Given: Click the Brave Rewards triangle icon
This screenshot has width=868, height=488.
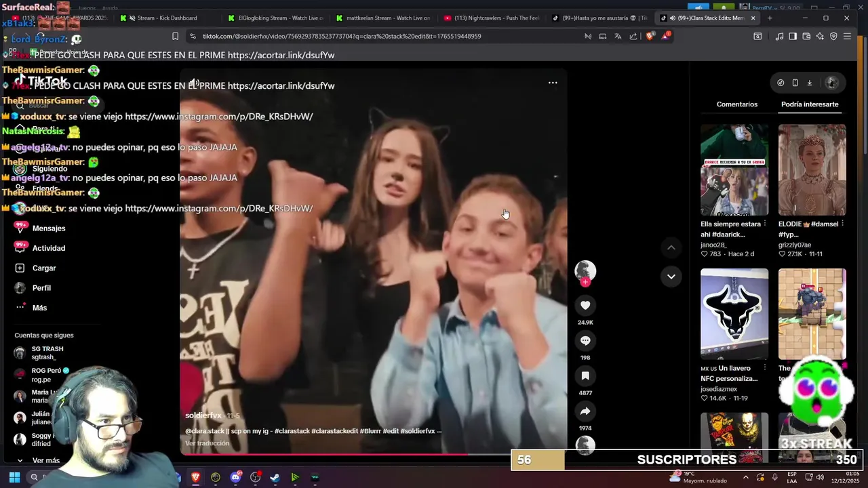Looking at the screenshot, I should coord(666,36).
